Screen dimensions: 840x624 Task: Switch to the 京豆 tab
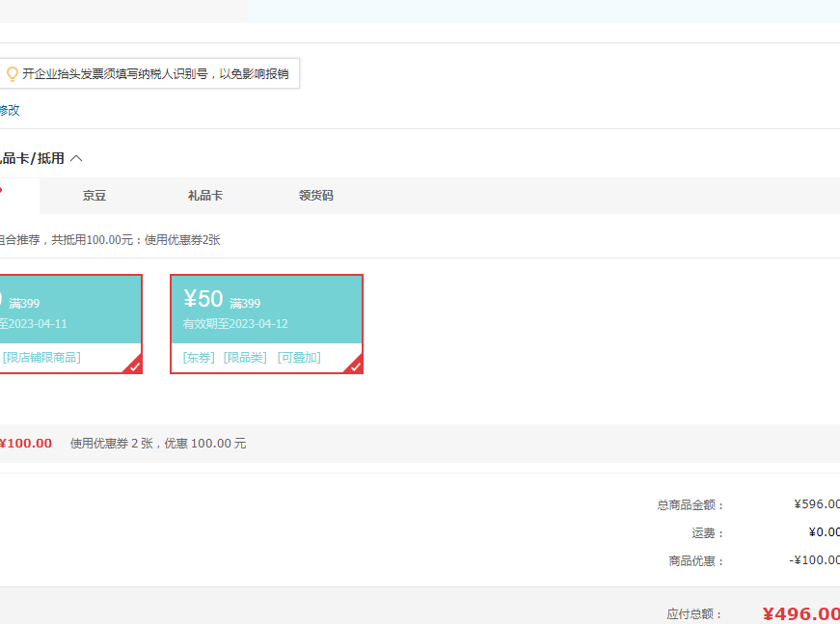(x=95, y=196)
